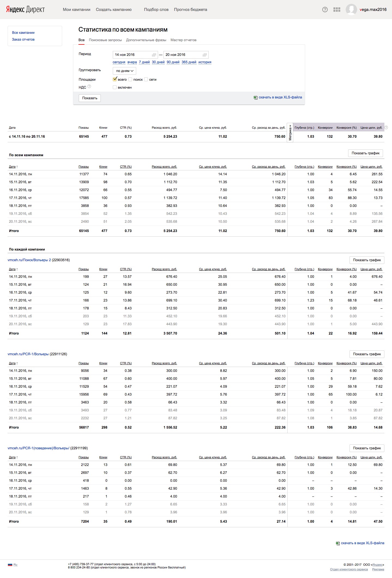Click the start date field '14 ноя 2016'
Image resolution: width=392 pixels, height=578 pixels.
click(135, 55)
